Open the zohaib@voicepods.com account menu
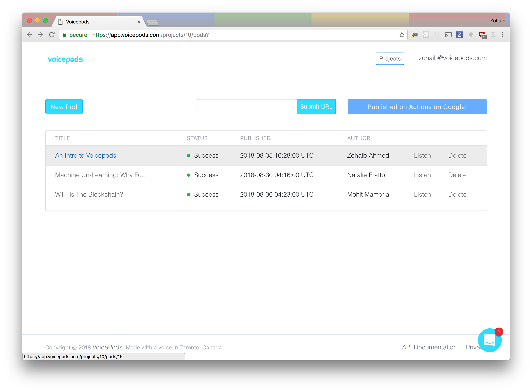532x392 pixels. [x=452, y=58]
